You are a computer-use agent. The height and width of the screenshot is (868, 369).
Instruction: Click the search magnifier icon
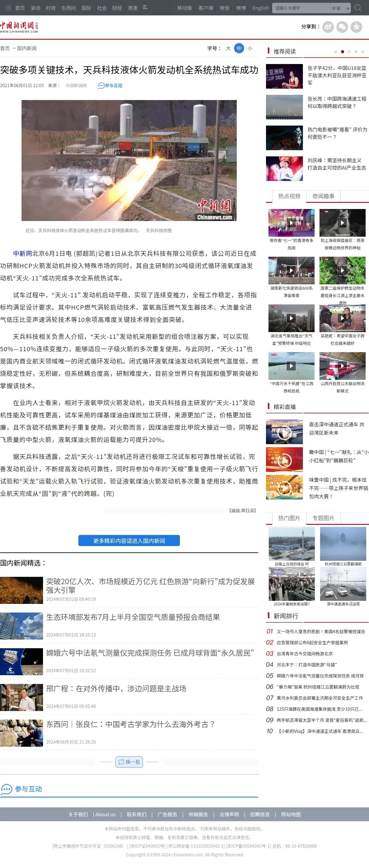[x=358, y=8]
